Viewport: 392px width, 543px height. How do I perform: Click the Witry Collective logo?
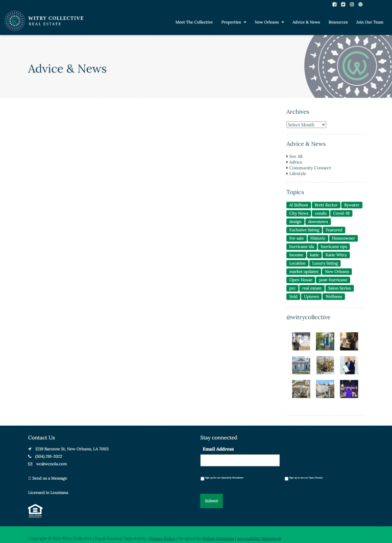click(44, 21)
